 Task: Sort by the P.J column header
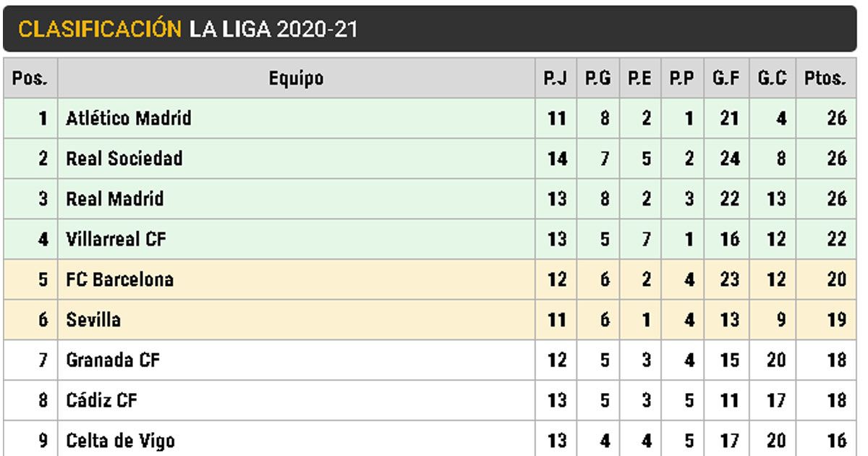pos(556,78)
